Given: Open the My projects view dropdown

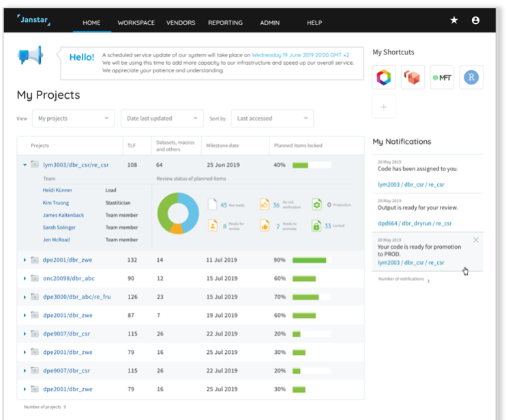Looking at the screenshot, I should (x=73, y=118).
